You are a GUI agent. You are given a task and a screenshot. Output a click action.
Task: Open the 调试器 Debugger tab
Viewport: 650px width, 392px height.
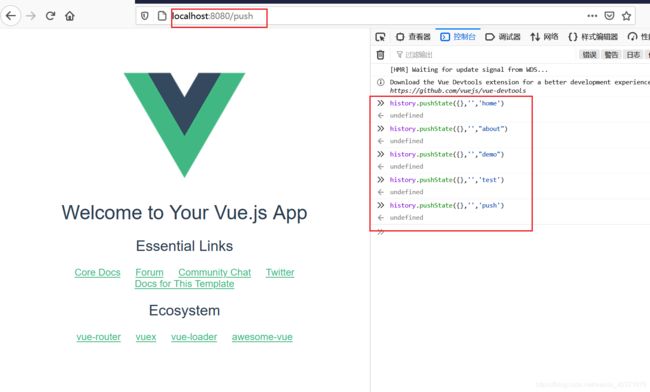[502, 37]
